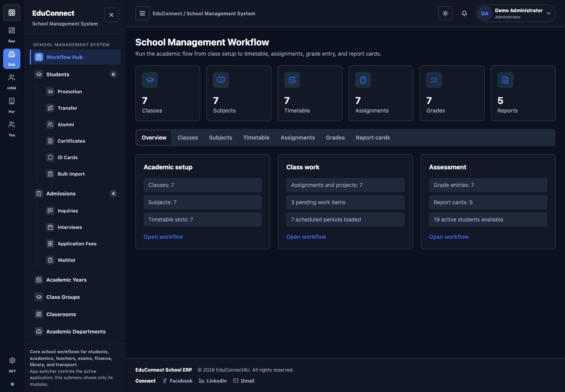Open the app switcher grid icon
This screenshot has height=392, width=565.
pos(12,13)
